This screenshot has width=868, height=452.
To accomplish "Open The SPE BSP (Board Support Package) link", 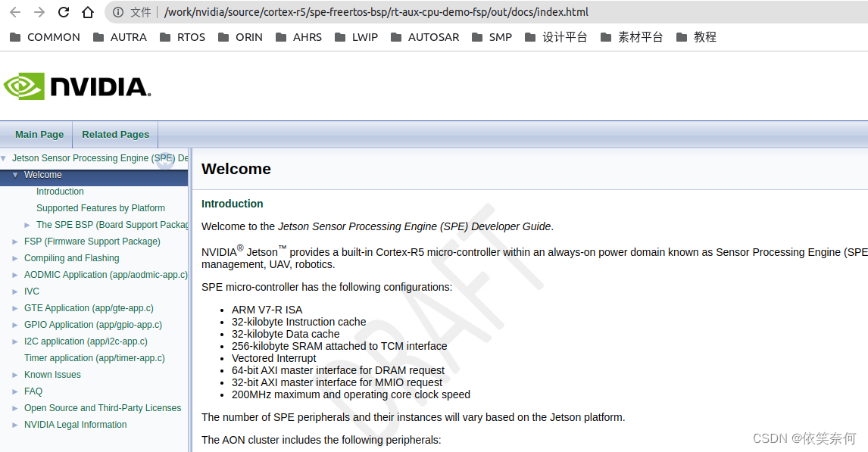I will 112,225.
